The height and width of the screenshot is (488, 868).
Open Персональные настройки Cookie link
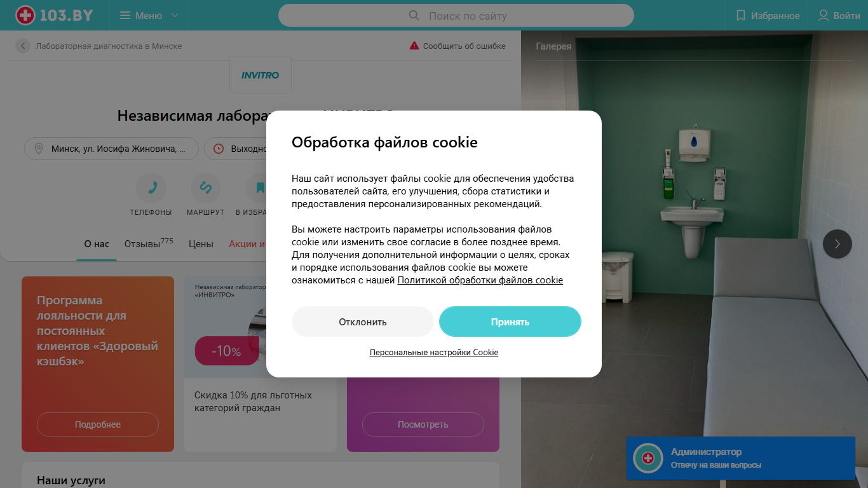tap(434, 352)
